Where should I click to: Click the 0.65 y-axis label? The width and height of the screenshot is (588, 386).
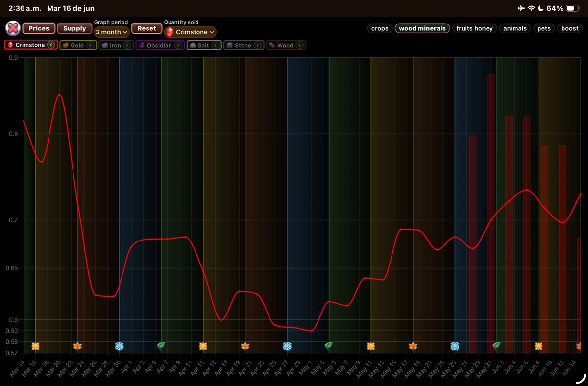[12, 268]
